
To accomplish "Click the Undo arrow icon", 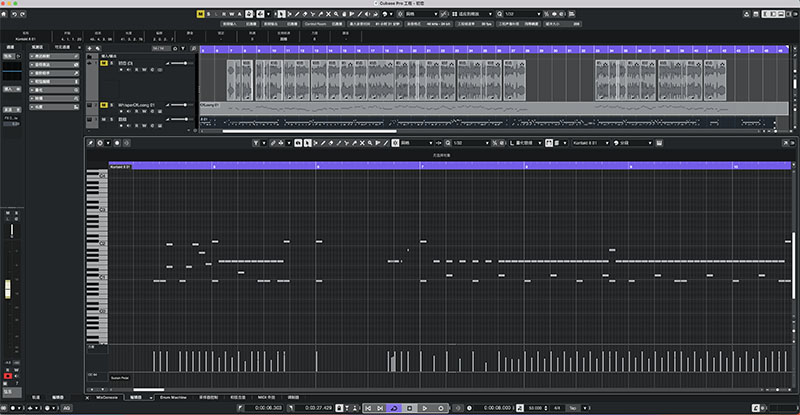I will click(x=14, y=14).
